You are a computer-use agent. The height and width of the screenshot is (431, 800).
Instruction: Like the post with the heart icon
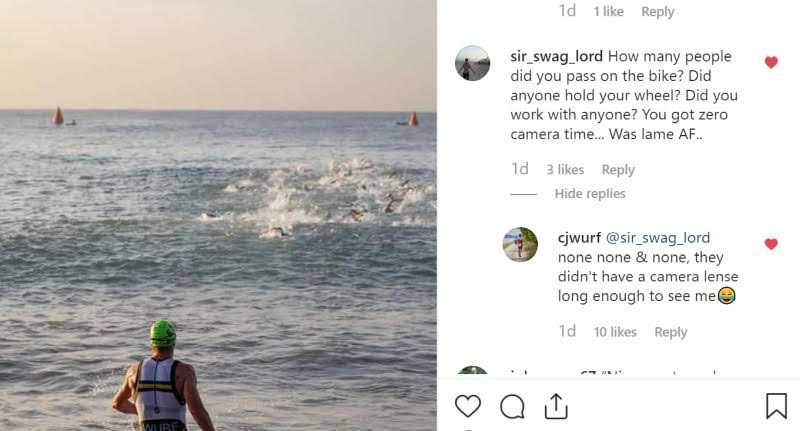tap(467, 406)
